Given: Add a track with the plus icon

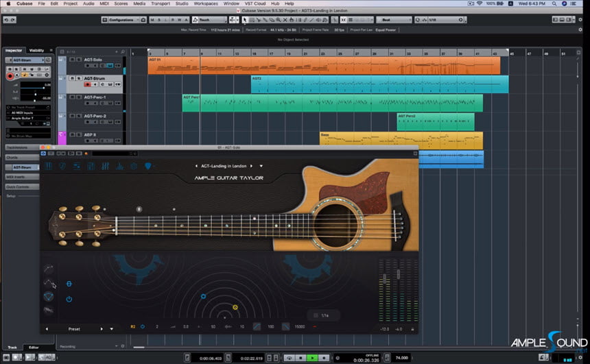Looking at the screenshot, I should pyautogui.click(x=117, y=52).
